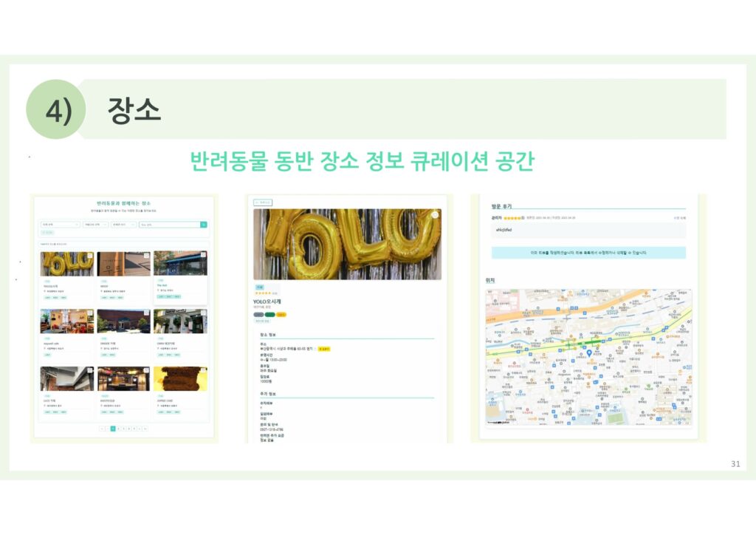
Task: Click the green "4)" circle badge
Action: click(x=56, y=109)
